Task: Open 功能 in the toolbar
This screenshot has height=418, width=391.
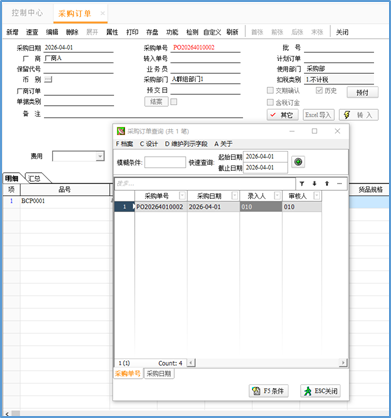Action: pyautogui.click(x=172, y=32)
